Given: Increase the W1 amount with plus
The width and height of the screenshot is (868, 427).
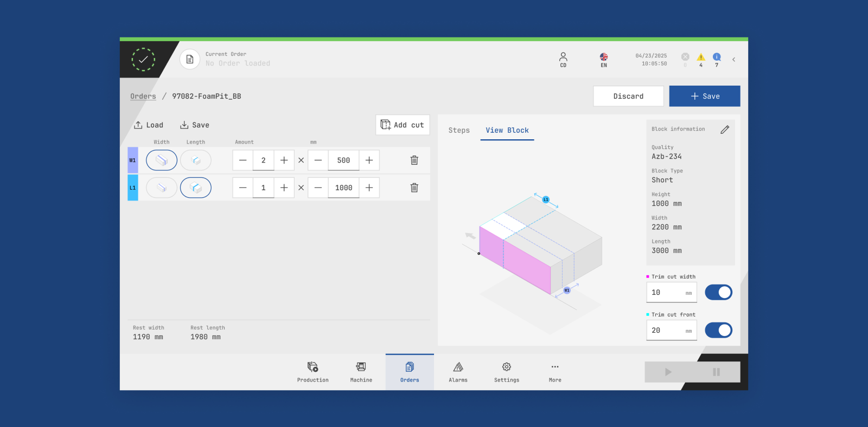Looking at the screenshot, I should pyautogui.click(x=284, y=160).
